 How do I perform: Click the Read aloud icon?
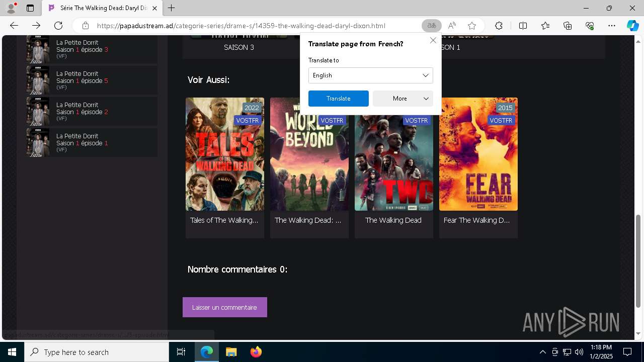[x=452, y=26]
